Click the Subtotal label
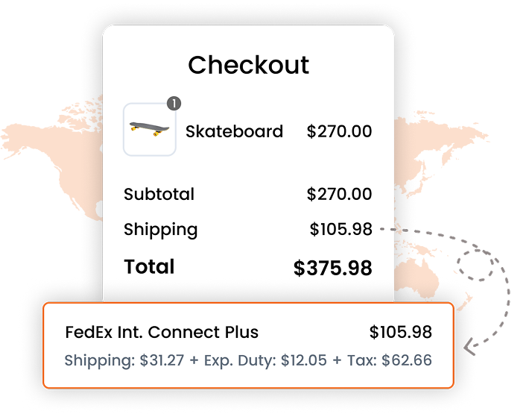532x414 pixels. (159, 195)
